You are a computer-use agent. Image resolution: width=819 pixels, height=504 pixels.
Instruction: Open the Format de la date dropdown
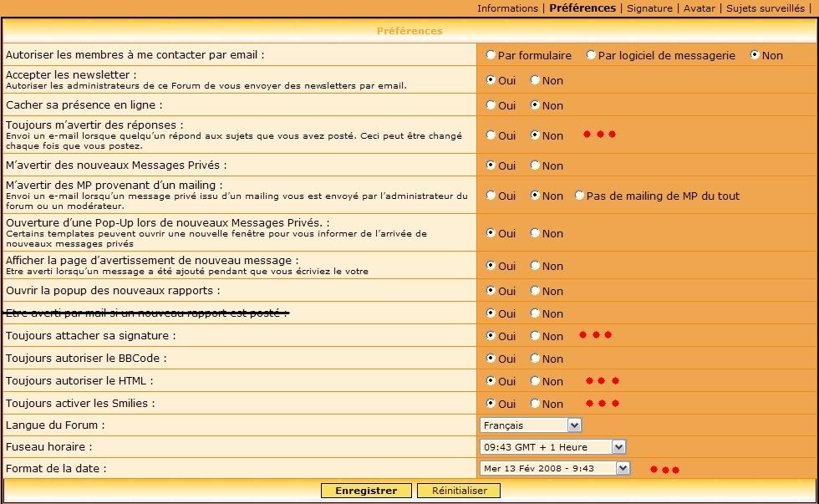click(555, 469)
